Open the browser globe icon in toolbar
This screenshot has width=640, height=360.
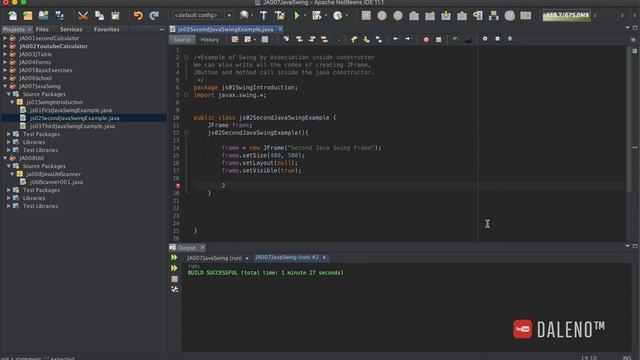pyautogui.click(x=244, y=16)
